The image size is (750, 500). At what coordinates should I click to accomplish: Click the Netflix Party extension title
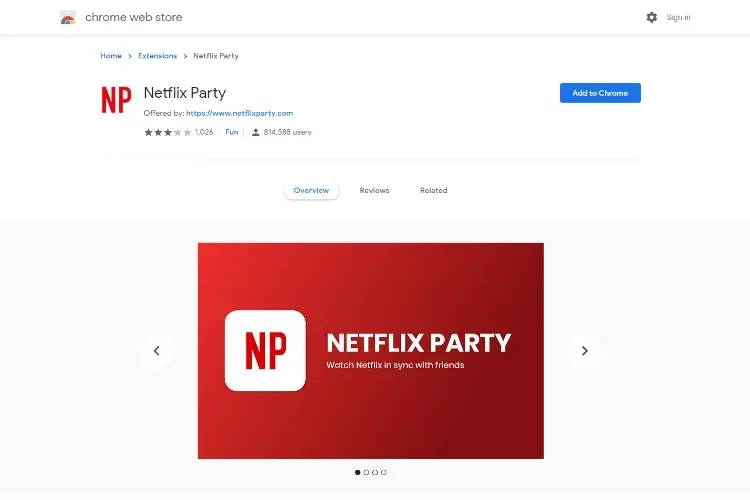tap(185, 93)
